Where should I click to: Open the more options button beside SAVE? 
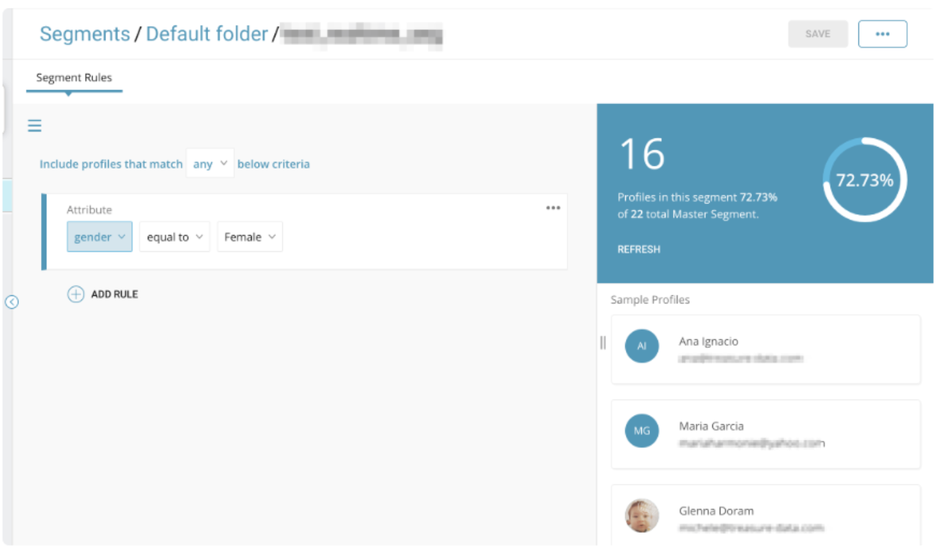coord(882,34)
